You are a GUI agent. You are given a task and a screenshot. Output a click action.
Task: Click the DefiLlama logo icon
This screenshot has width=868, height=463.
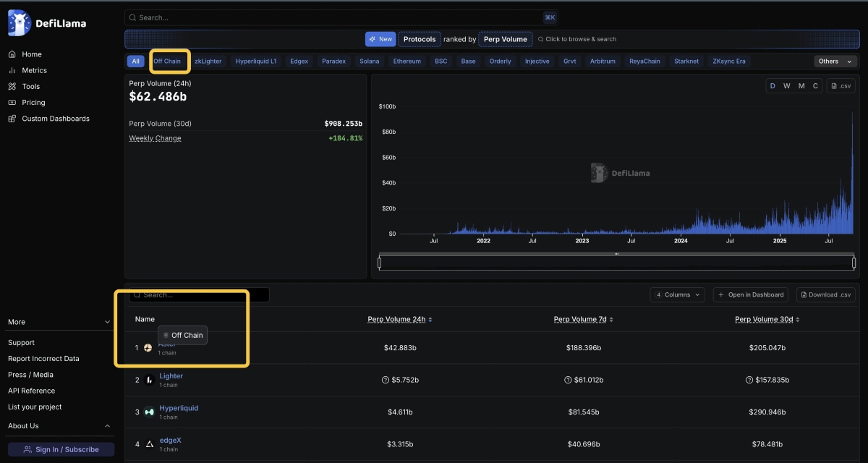(18, 23)
